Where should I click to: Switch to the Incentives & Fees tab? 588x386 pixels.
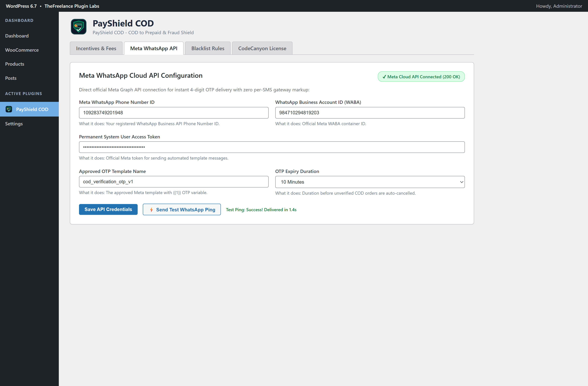[x=96, y=48]
